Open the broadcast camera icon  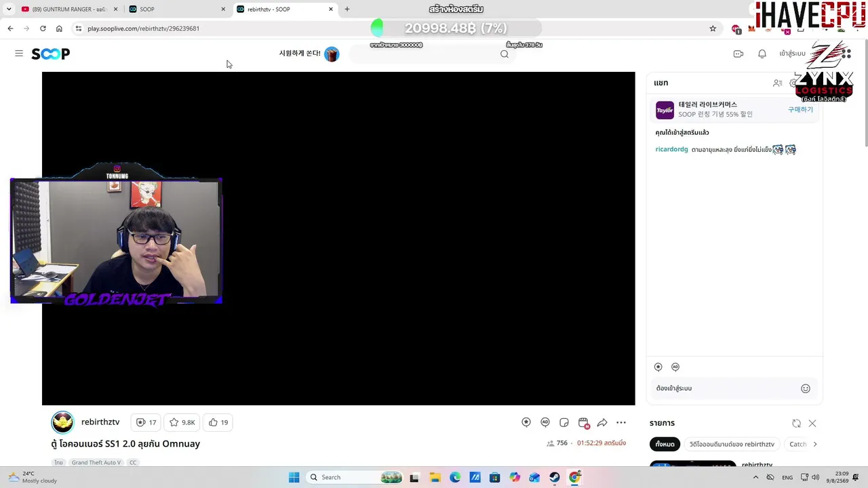pos(738,54)
